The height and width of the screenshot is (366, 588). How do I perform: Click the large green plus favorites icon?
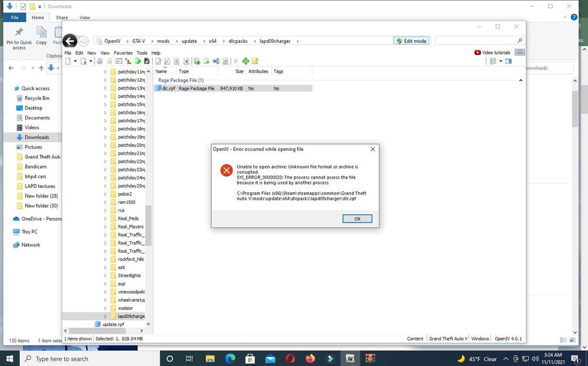coord(246,61)
